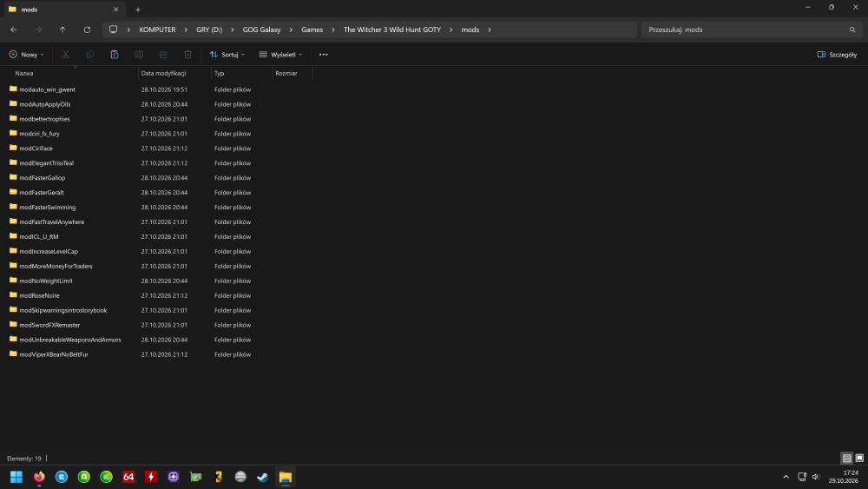Viewport: 868px width, 489px height.
Task: Select the modRoseNoire folder
Action: pos(39,295)
